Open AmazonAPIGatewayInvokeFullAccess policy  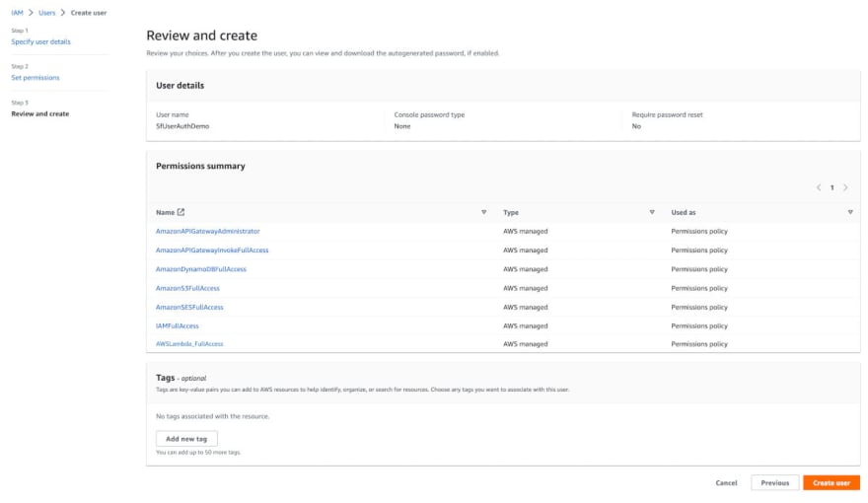coord(212,251)
